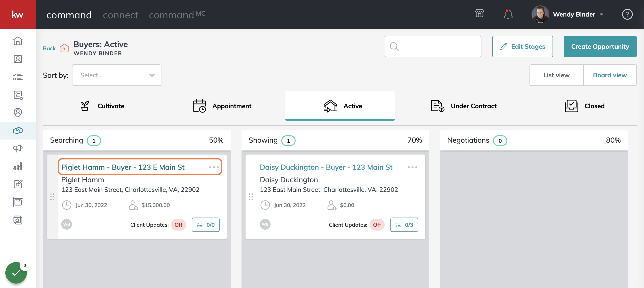
Task: Switch to List view
Action: 556,75
